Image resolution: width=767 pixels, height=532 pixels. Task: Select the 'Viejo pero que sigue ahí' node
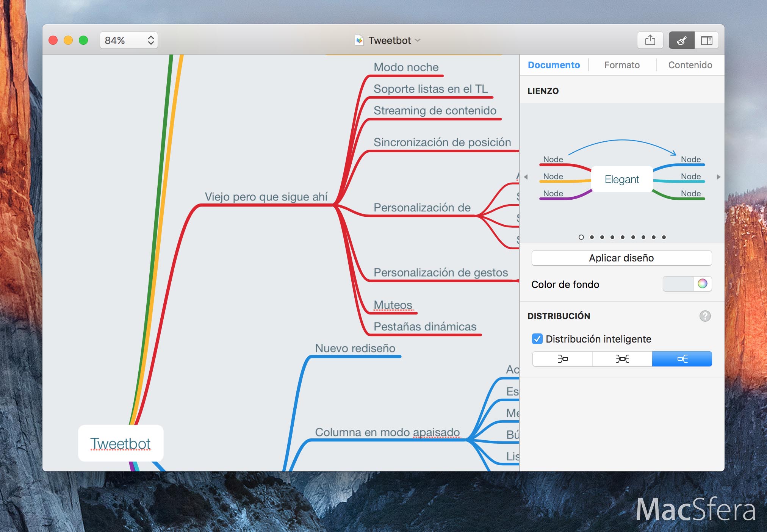coord(266,197)
